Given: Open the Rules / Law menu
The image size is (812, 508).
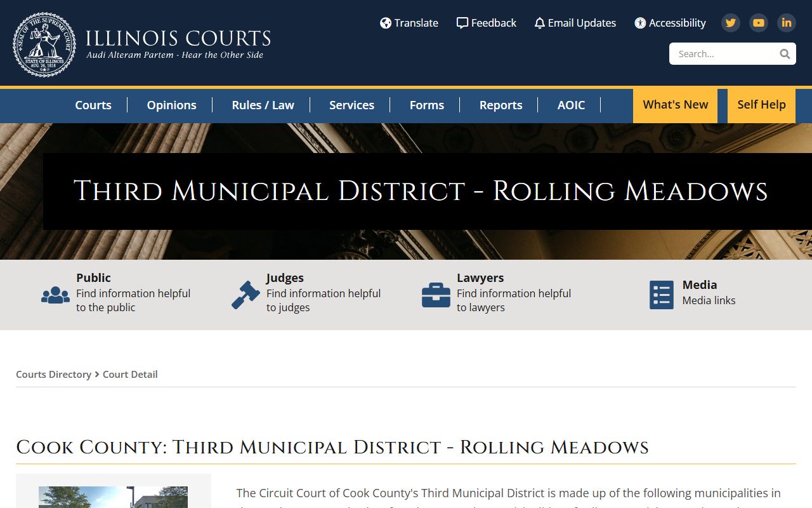Looking at the screenshot, I should pyautogui.click(x=263, y=105).
